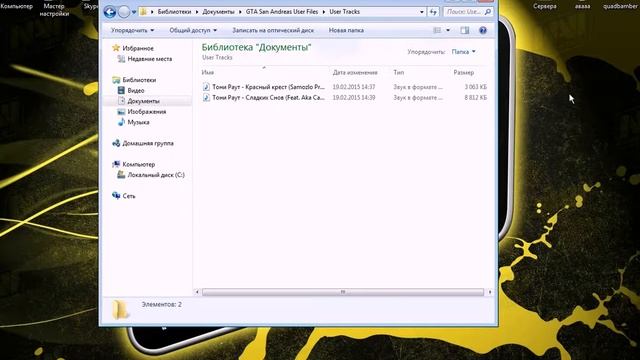
Task: Click horizontal scrollbar left arrow
Action: 197,292
